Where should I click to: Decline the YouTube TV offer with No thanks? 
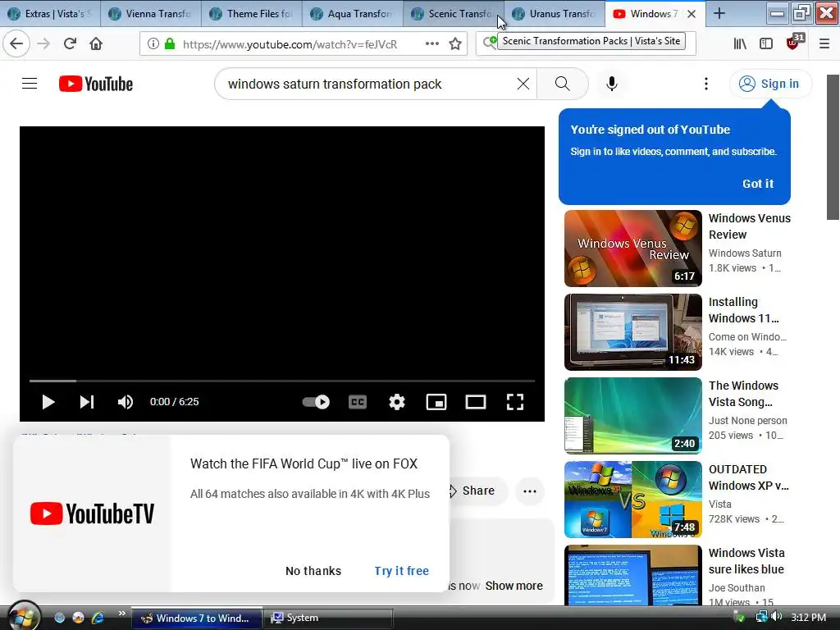[313, 571]
